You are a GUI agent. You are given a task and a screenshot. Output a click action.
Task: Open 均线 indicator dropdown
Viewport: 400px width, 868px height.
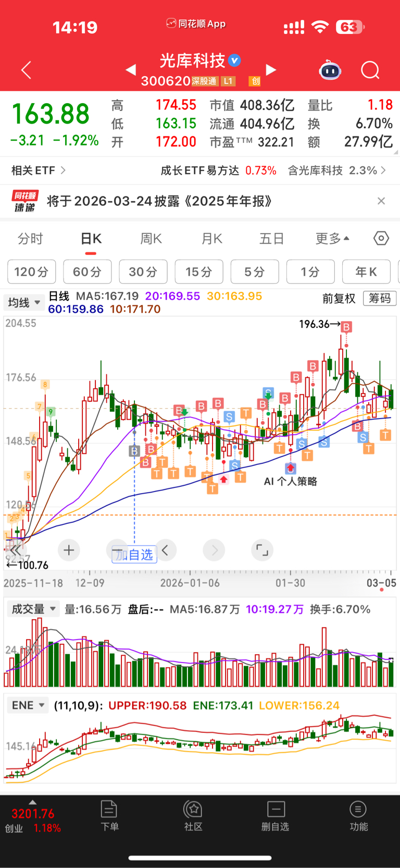[24, 302]
